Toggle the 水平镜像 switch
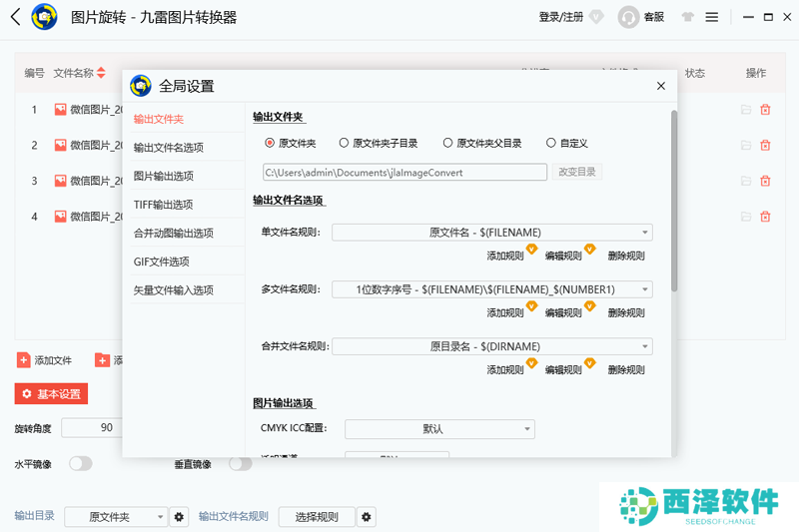This screenshot has height=532, width=799. point(80,464)
